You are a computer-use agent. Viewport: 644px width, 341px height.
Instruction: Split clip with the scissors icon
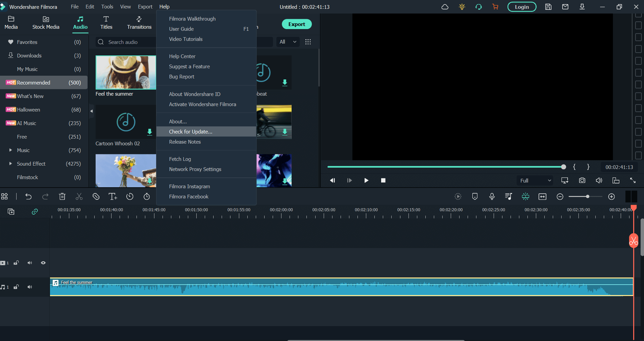[79, 197]
